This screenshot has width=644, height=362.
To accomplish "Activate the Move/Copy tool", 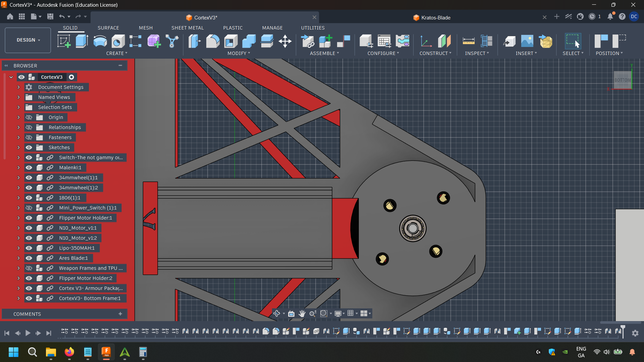I will (285, 41).
